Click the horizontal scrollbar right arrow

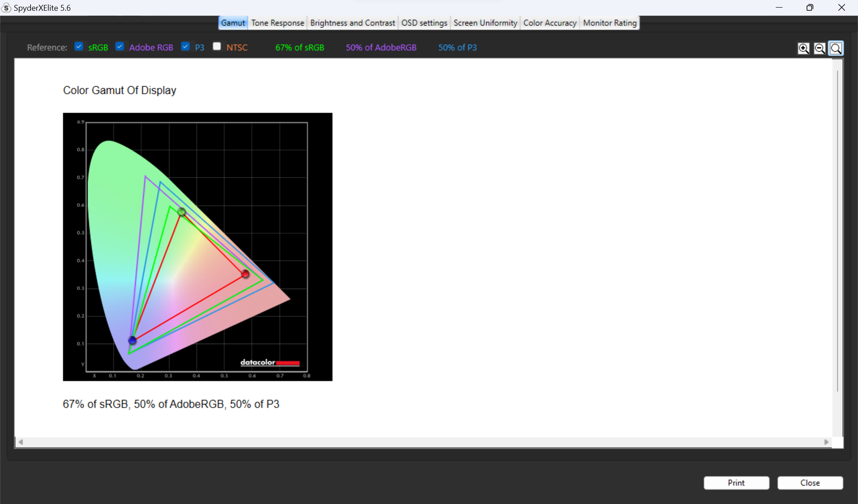tap(826, 442)
